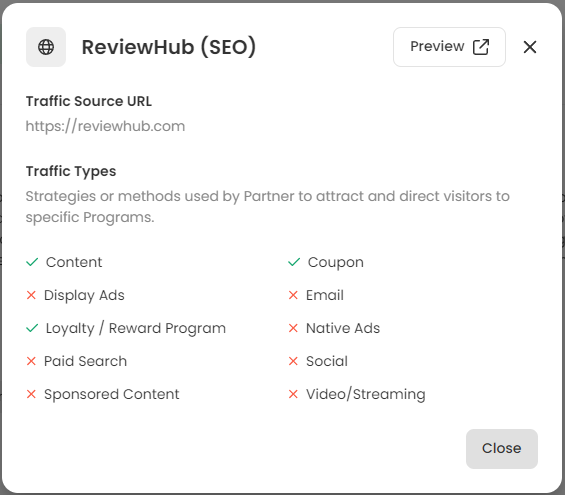This screenshot has height=495, width=565.
Task: Click the green checkmark next to Coupon
Action: [x=294, y=262]
